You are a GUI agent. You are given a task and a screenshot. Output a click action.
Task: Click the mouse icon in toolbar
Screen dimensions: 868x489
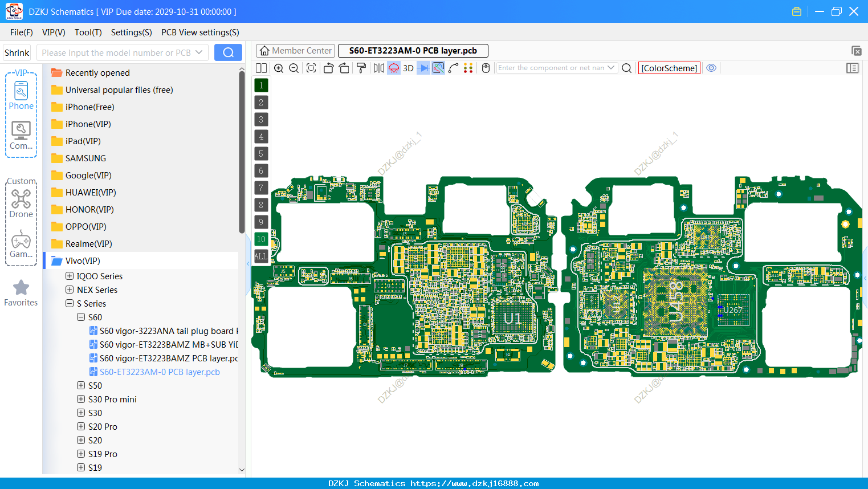click(486, 68)
